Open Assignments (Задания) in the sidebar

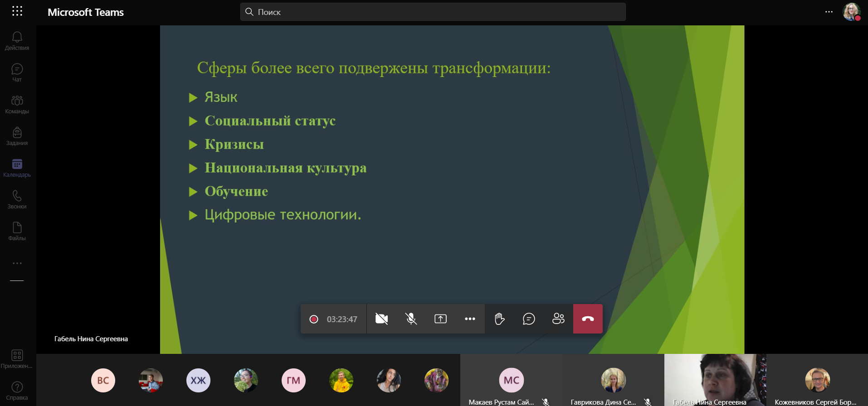[x=17, y=136]
